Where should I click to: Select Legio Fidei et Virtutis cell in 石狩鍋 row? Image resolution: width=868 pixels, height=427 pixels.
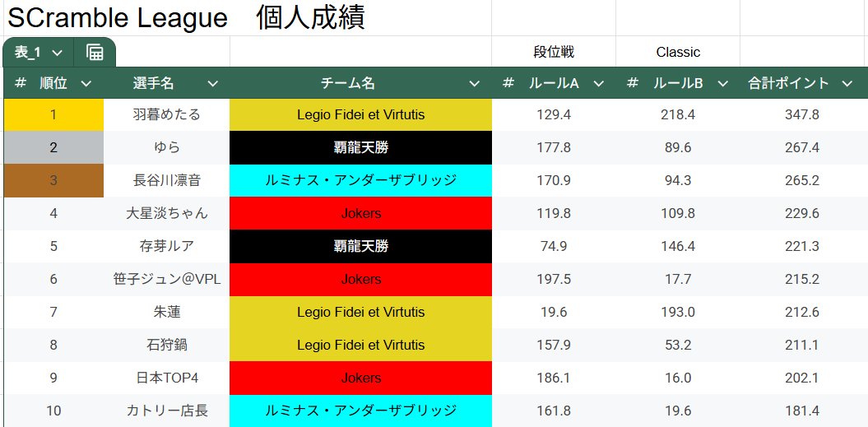(x=361, y=345)
